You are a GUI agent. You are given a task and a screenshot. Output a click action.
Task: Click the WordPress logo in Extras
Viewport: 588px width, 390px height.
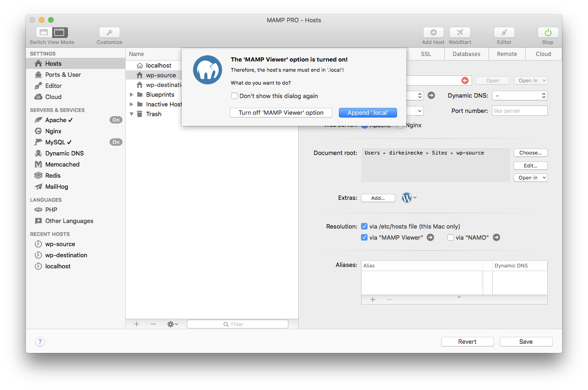(407, 198)
